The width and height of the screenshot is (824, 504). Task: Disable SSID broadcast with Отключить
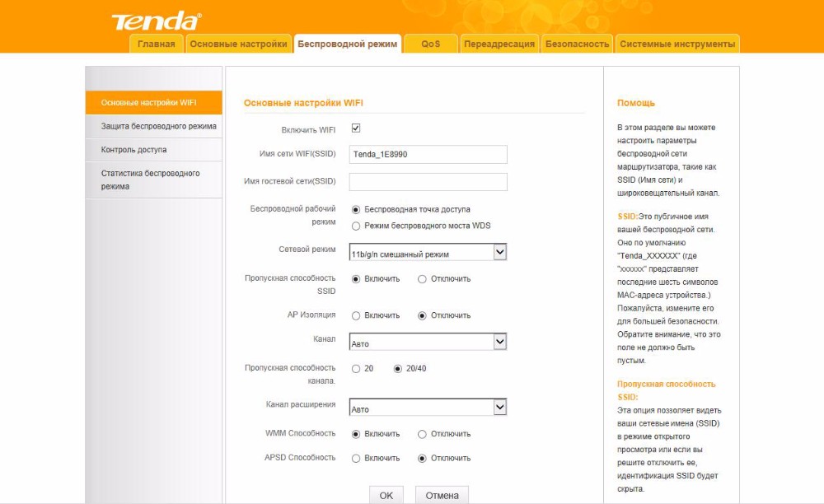click(422, 279)
